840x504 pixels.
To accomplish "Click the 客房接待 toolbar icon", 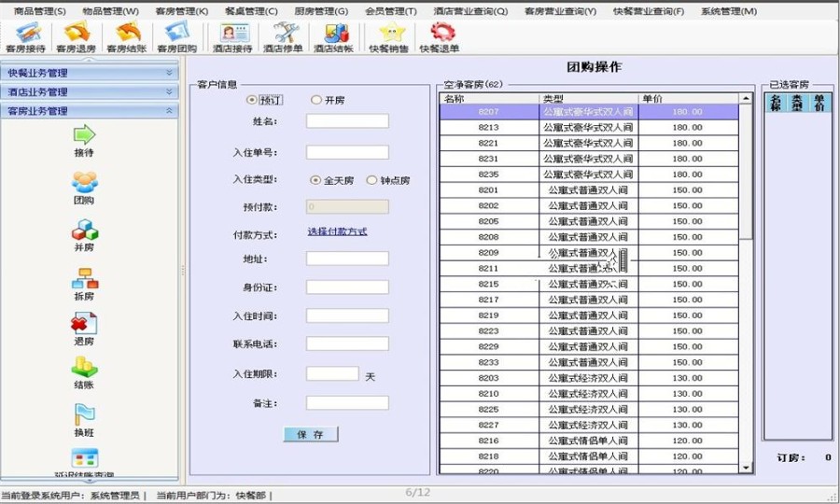I will pos(25,36).
